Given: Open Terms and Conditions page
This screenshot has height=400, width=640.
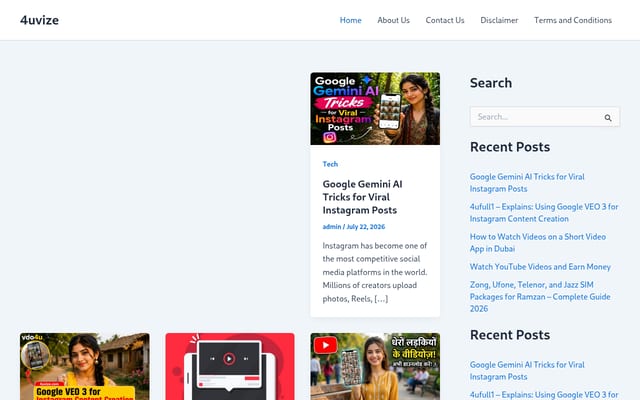Looking at the screenshot, I should [x=573, y=20].
